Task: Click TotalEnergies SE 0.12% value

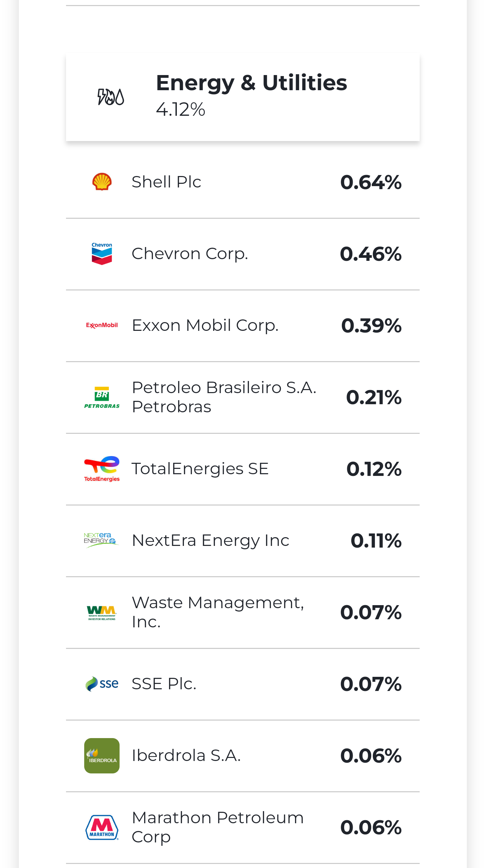Action: (374, 469)
